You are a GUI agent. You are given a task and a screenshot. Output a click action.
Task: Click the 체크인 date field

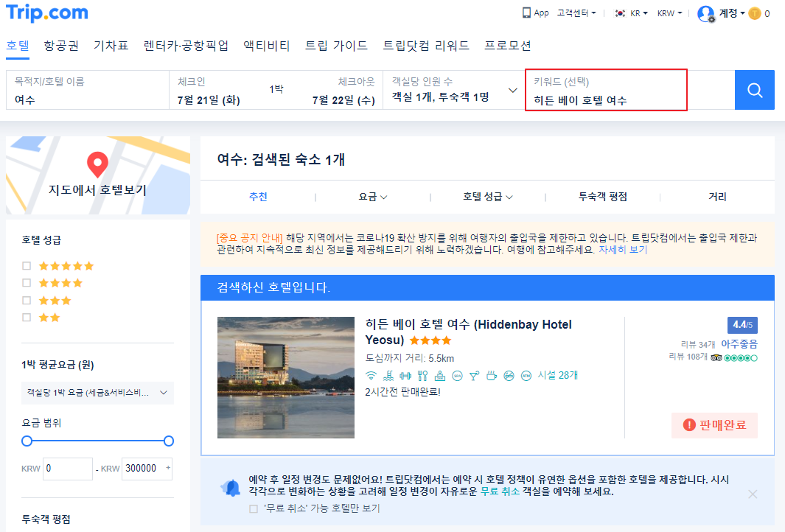(209, 90)
